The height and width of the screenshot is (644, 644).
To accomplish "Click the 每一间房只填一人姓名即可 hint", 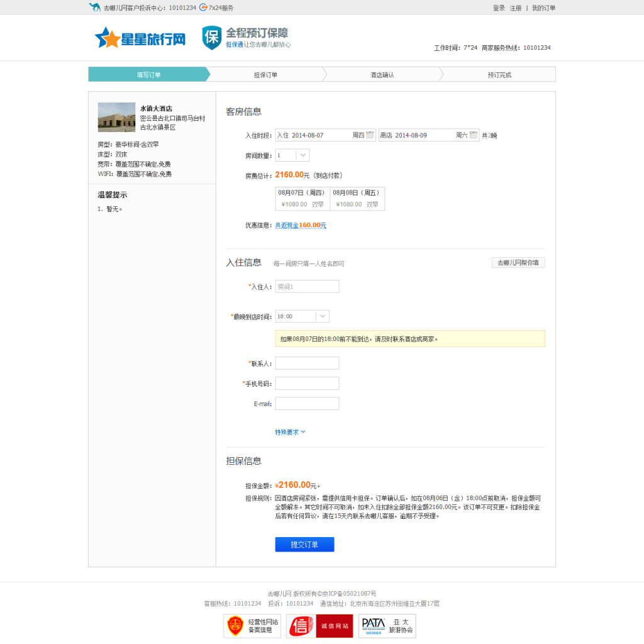I will 309,264.
